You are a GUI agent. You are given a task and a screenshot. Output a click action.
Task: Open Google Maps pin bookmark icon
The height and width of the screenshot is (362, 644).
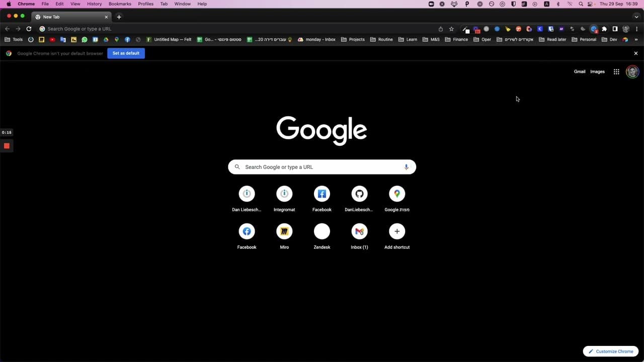coord(117,40)
